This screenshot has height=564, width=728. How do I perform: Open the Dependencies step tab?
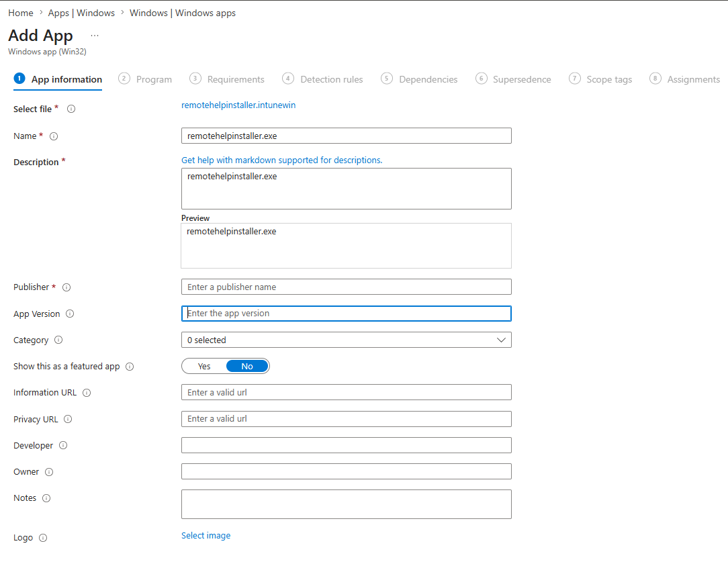(x=419, y=79)
